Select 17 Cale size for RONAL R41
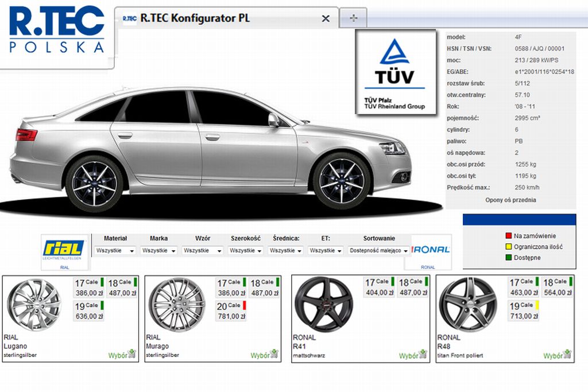Viewport: 588px width, 392px height. coord(379,287)
